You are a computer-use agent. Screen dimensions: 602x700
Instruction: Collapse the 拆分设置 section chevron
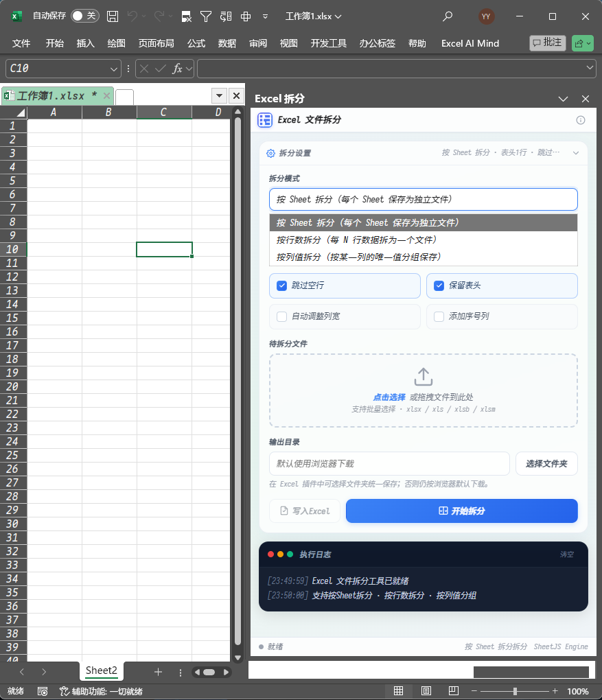tap(576, 153)
